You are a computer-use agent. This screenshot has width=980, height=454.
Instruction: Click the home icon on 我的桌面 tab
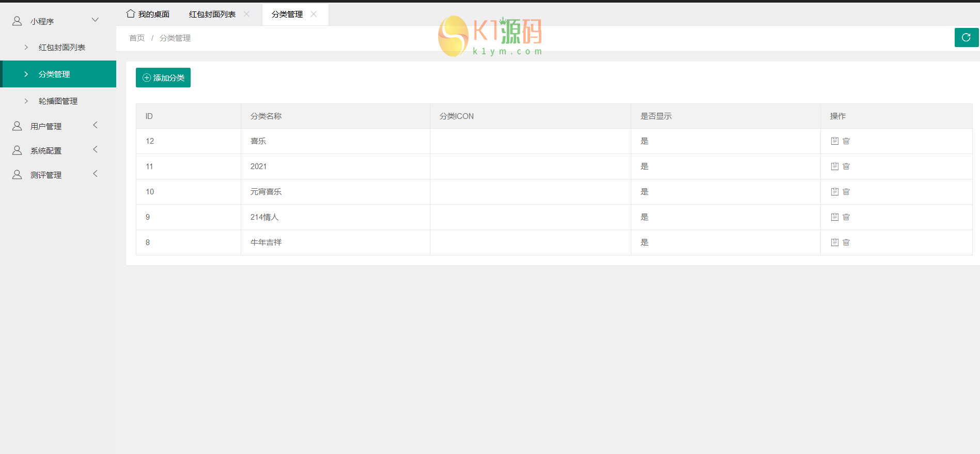[131, 14]
